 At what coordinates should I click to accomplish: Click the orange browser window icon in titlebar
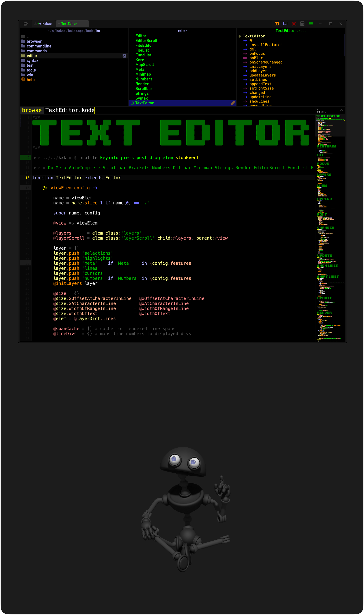276,24
